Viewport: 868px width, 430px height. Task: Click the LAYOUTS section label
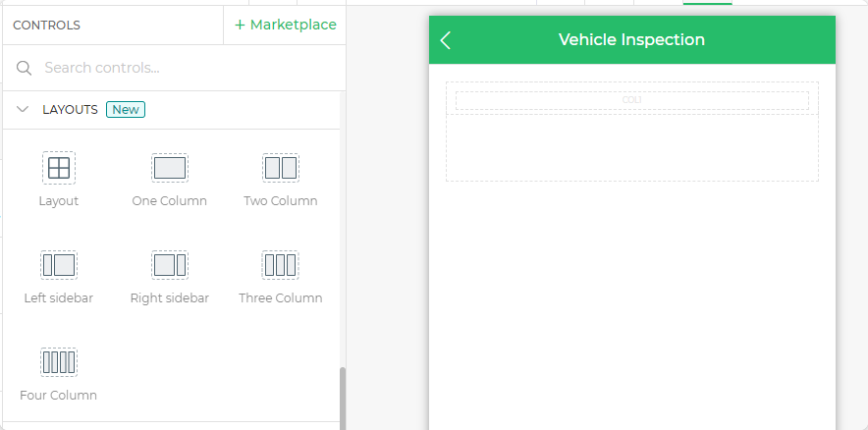pos(71,110)
